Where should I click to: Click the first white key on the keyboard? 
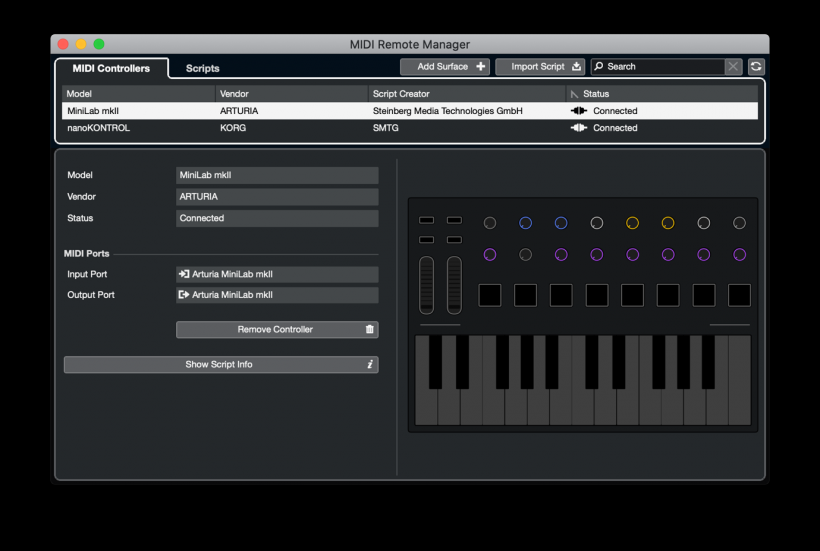(x=425, y=408)
